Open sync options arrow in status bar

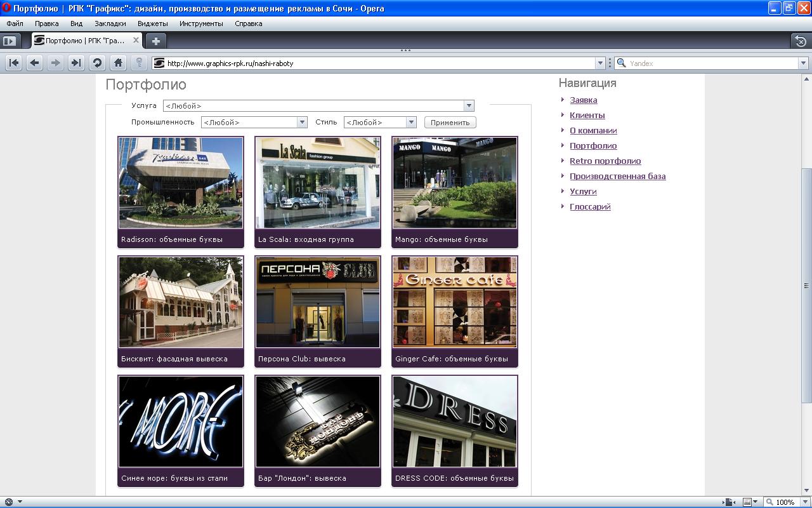(20, 502)
